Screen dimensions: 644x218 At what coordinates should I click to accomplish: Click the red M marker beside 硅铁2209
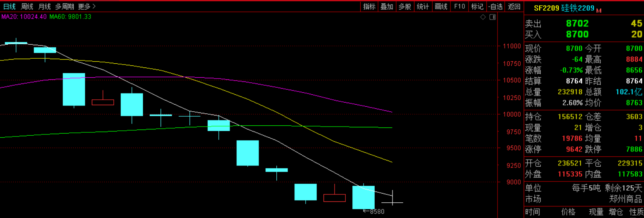pos(599,10)
